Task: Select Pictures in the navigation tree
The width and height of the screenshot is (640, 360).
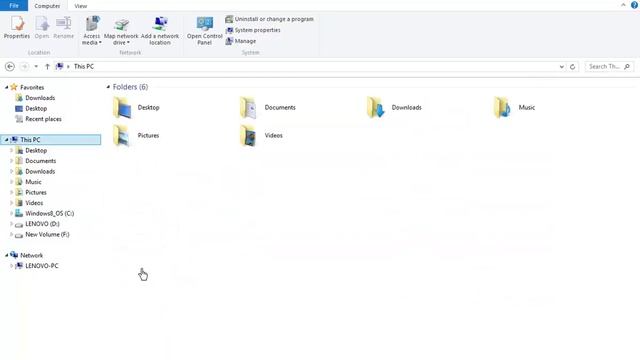Action: click(36, 192)
